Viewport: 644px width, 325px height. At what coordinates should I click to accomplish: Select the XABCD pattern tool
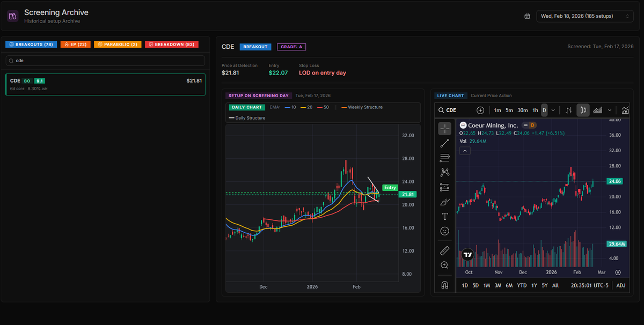444,172
